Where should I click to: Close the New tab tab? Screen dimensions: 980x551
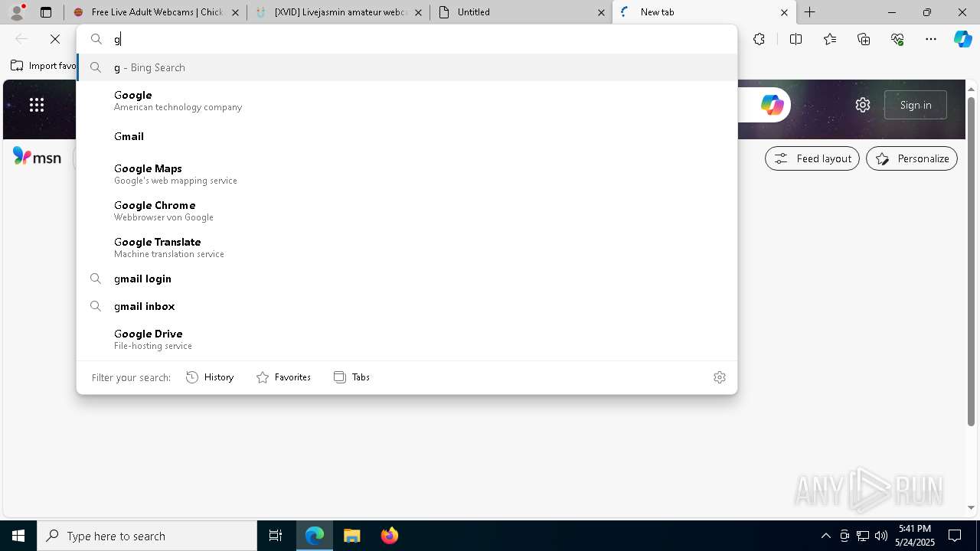[784, 12]
